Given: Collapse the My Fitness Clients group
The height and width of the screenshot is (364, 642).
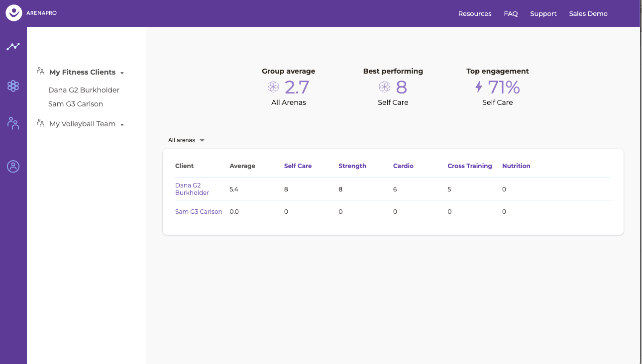Looking at the screenshot, I should [121, 72].
